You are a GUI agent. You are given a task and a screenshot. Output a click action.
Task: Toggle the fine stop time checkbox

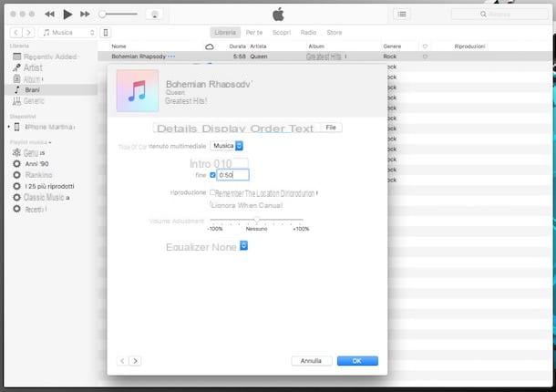[212, 175]
